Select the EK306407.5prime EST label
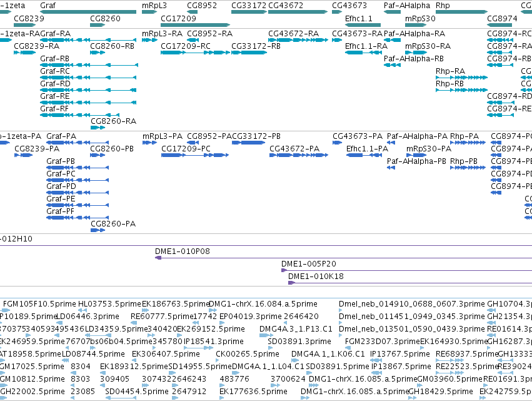 pyautogui.click(x=166, y=354)
